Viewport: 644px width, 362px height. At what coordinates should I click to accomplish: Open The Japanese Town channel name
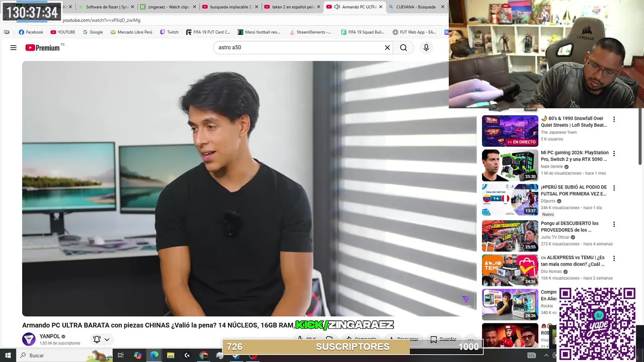click(x=558, y=132)
